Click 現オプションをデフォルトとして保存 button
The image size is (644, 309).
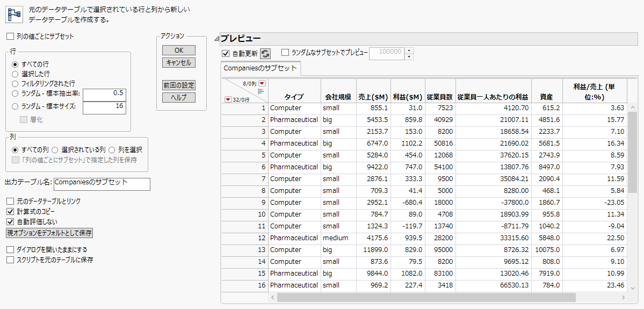tap(49, 233)
